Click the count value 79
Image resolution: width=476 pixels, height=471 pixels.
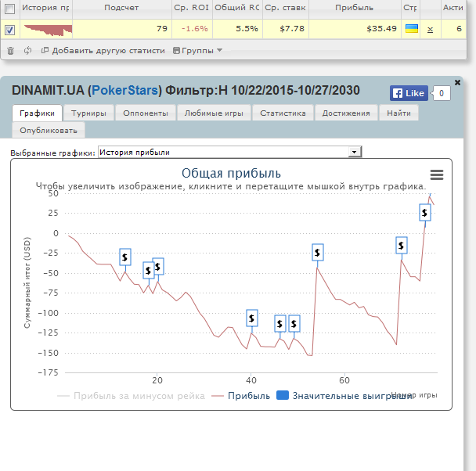coord(122,29)
